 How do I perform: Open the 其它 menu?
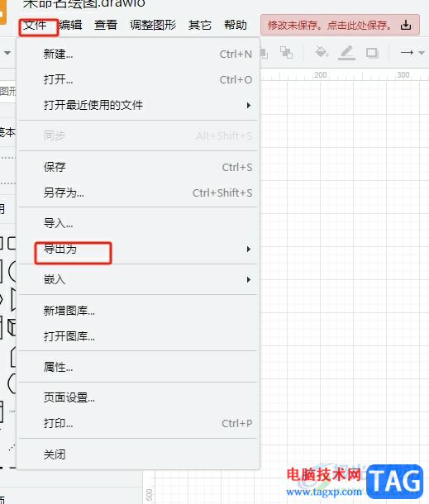[x=200, y=25]
